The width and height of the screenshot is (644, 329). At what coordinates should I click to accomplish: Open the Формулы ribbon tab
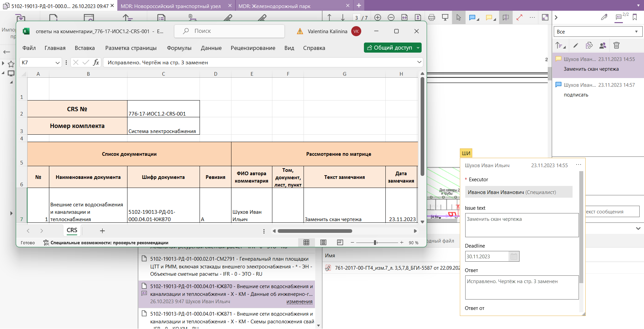click(x=179, y=48)
